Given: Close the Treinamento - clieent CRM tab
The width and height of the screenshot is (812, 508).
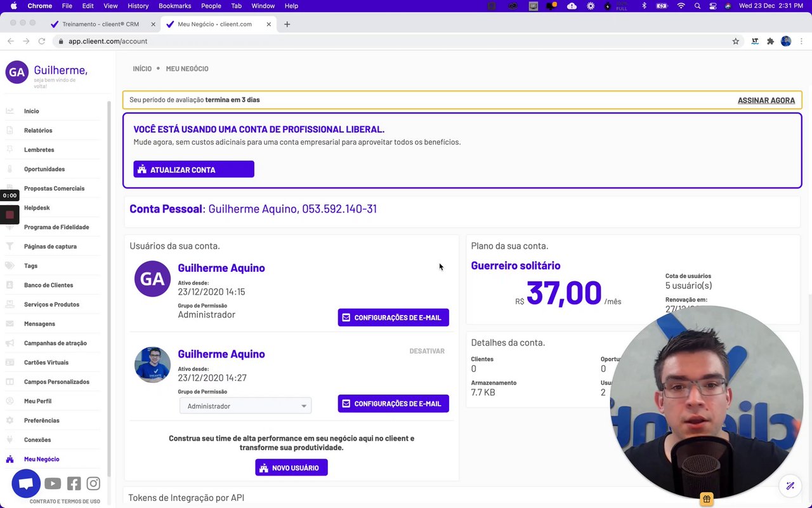Looking at the screenshot, I should (x=153, y=24).
